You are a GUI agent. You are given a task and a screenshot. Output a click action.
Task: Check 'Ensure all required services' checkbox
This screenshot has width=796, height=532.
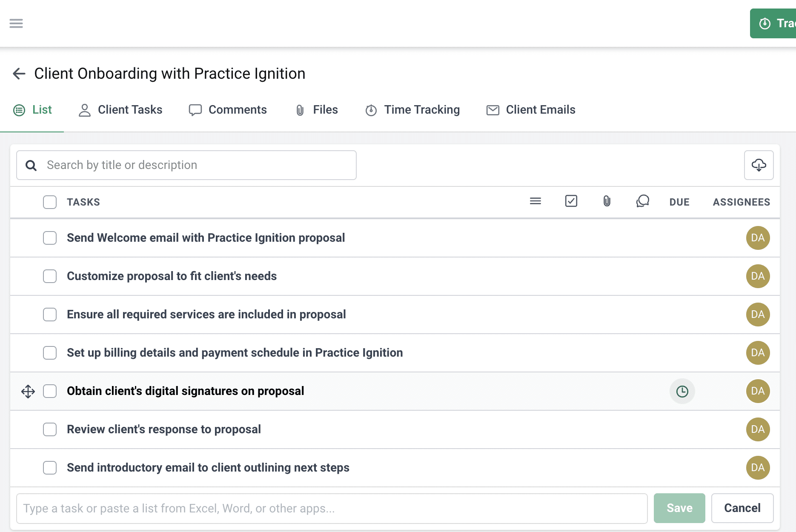pos(50,315)
